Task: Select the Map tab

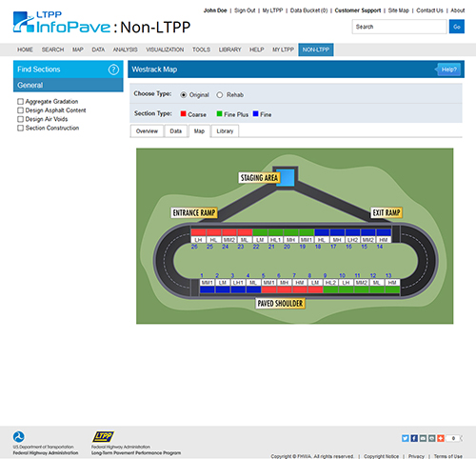Action: click(199, 131)
